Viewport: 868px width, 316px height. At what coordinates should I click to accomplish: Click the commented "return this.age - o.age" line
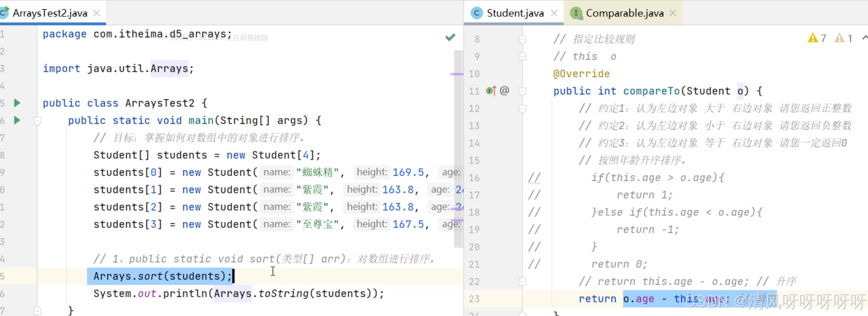click(x=688, y=282)
